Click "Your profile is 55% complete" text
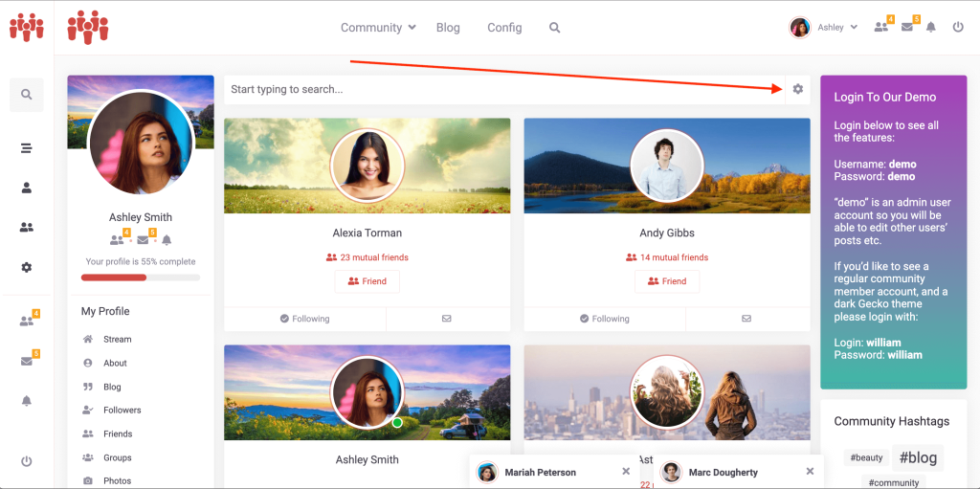980x489 pixels. pyautogui.click(x=141, y=261)
